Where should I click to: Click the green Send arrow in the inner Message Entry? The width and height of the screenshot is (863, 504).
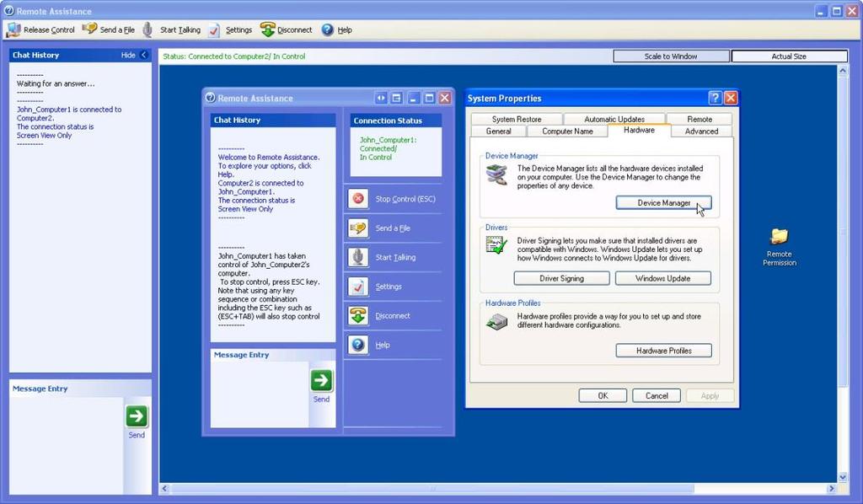pyautogui.click(x=321, y=380)
